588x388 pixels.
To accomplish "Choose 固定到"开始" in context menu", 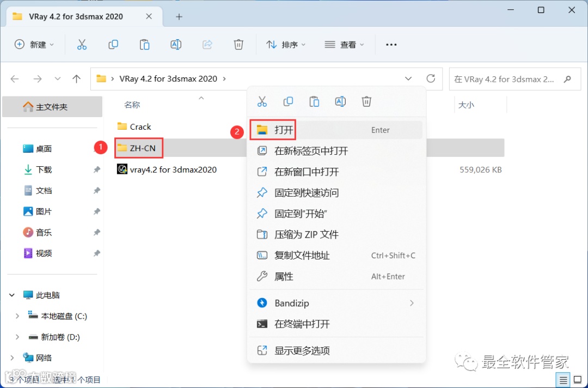I will coord(336,214).
